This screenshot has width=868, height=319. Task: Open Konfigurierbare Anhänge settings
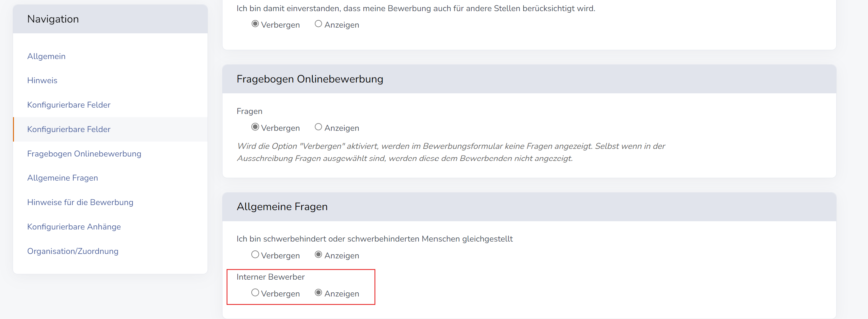click(74, 227)
